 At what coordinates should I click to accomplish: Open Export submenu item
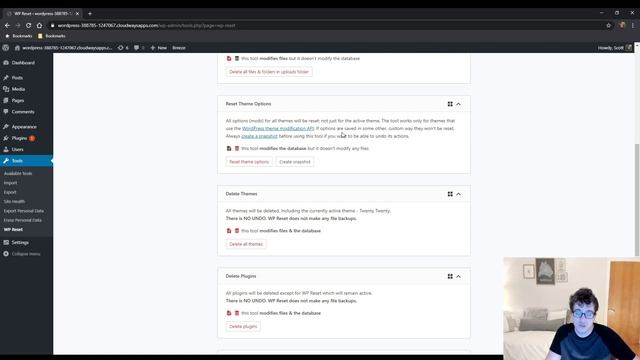tap(10, 192)
